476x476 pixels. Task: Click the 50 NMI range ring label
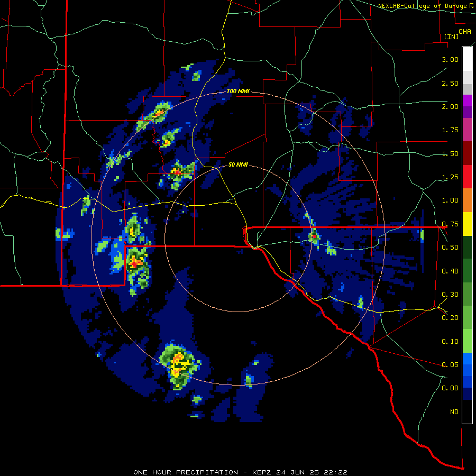[x=238, y=164]
